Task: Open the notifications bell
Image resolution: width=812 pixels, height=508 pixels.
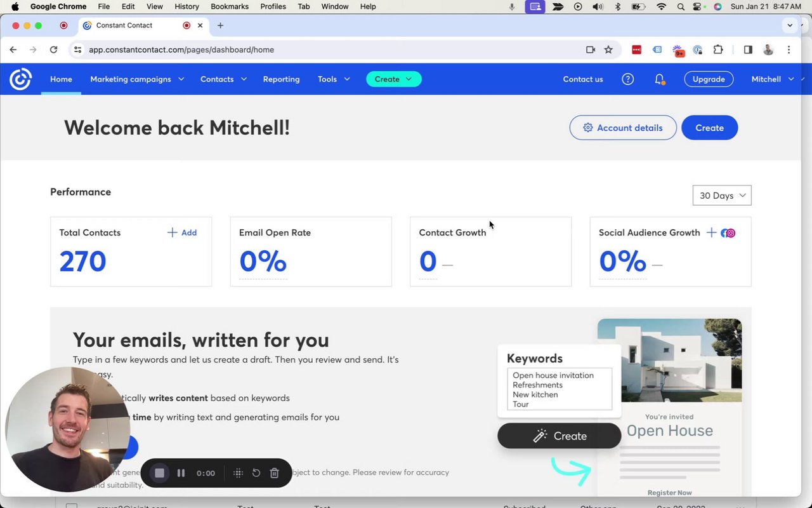Action: click(x=659, y=79)
